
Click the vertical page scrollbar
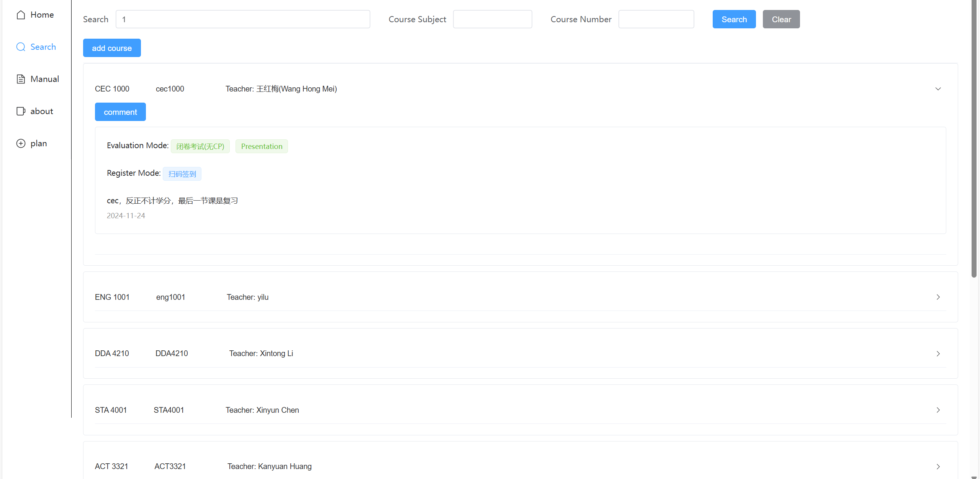pyautogui.click(x=974, y=138)
